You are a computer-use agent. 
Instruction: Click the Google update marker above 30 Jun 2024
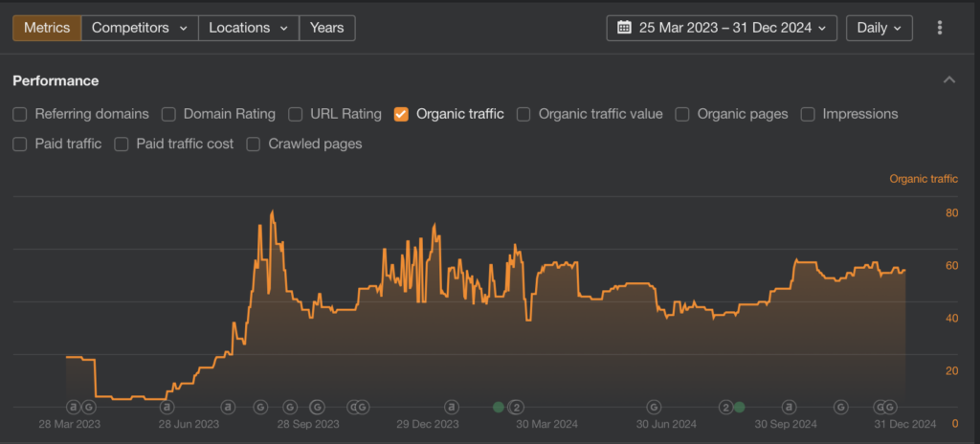654,407
